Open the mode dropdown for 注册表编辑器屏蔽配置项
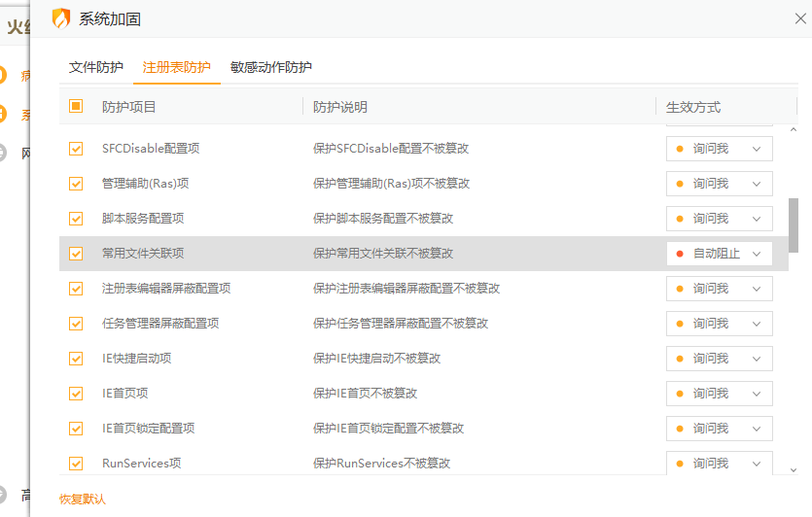 pyautogui.click(x=720, y=289)
